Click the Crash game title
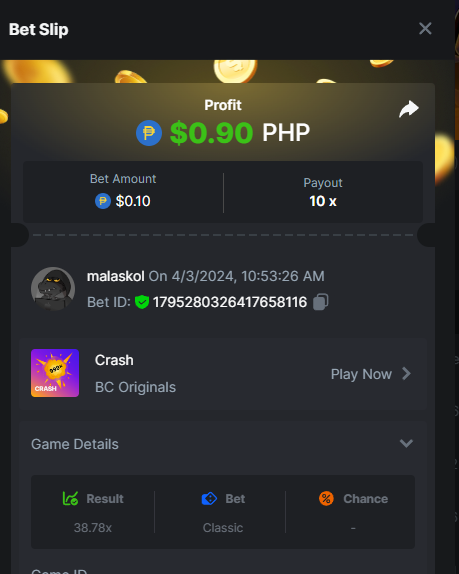Image resolution: width=459 pixels, height=574 pixels. click(x=114, y=360)
